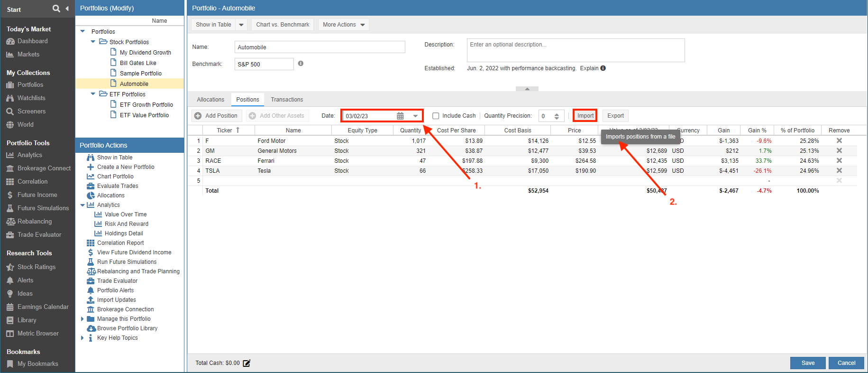This screenshot has width=868, height=373.
Task: Open Alerts in Research Tools
Action: pyautogui.click(x=25, y=280)
